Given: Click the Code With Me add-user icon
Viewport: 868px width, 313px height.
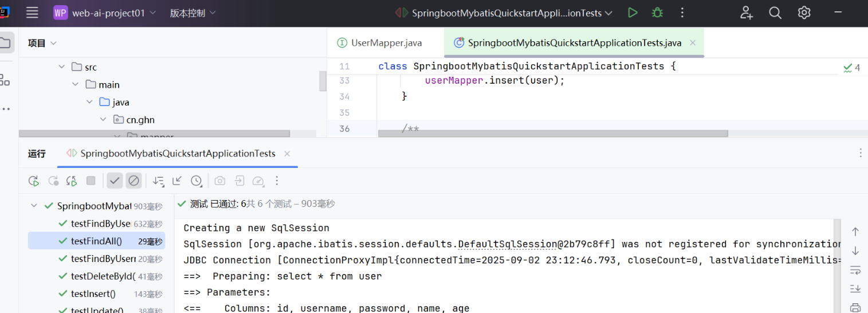Looking at the screenshot, I should [746, 13].
